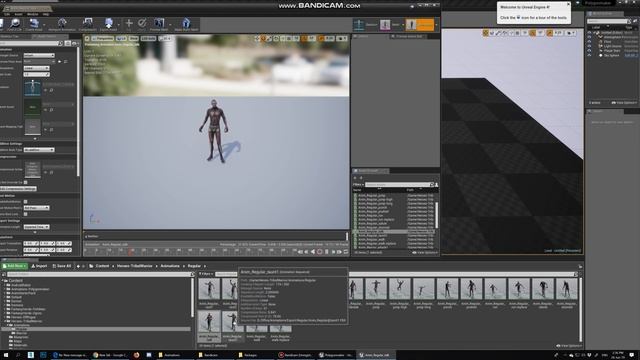640x360 pixels.
Task: Open the Compression tool in the toolbar
Action: tap(87, 24)
